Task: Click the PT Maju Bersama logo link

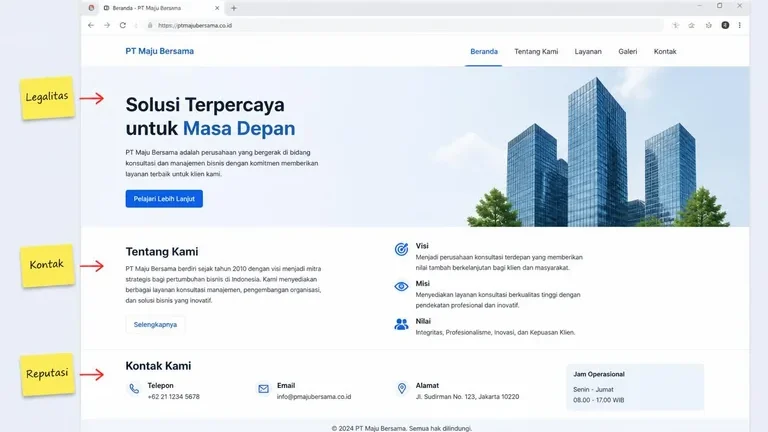Action: coord(160,51)
